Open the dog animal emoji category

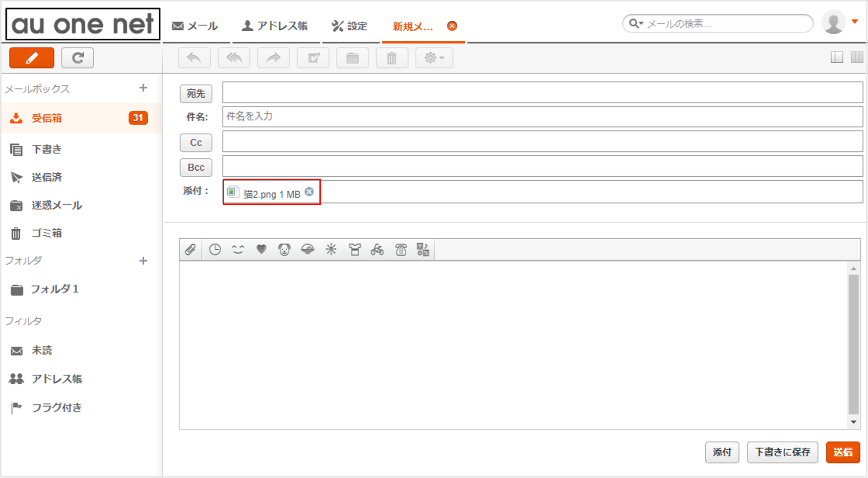pos(284,250)
